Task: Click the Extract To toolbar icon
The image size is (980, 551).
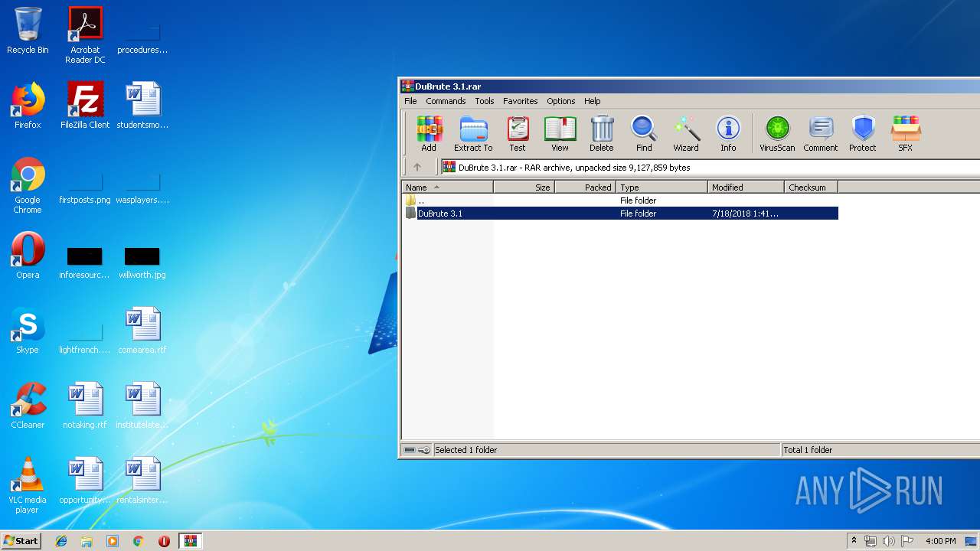Action: (x=473, y=134)
